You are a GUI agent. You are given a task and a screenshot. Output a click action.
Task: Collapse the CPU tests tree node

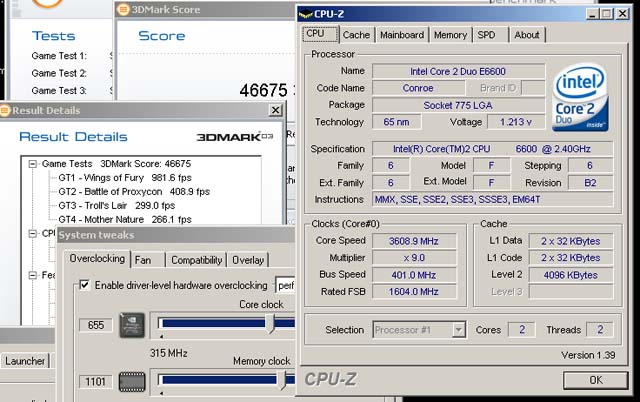(33, 233)
